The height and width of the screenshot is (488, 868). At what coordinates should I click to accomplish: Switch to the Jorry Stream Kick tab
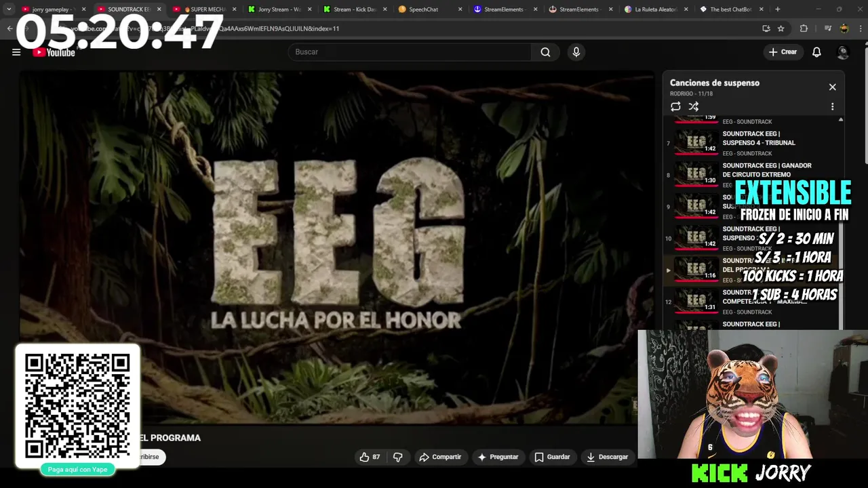[277, 9]
